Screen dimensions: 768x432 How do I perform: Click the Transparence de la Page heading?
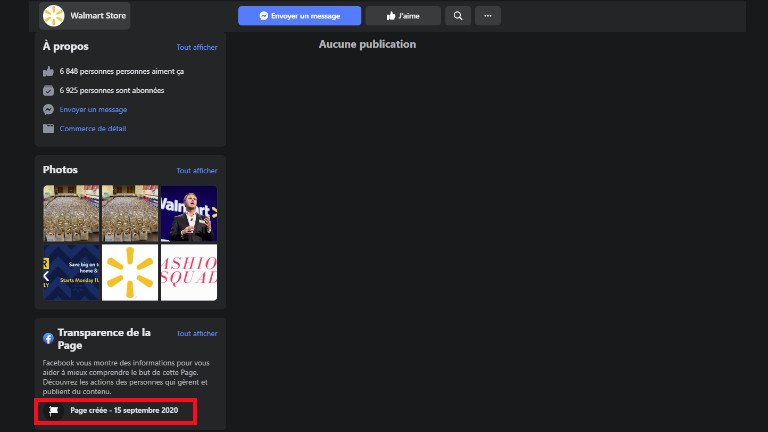[104, 338]
